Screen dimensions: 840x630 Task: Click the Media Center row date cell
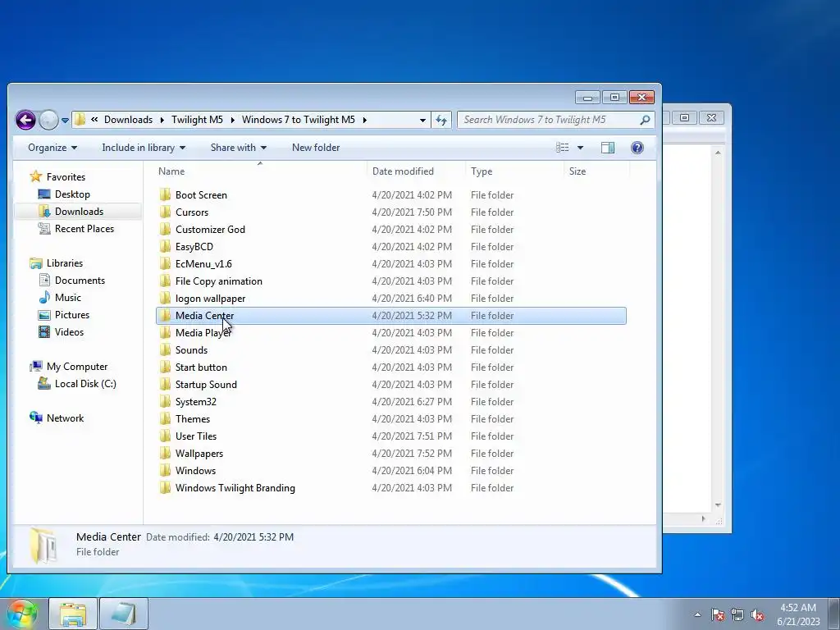coord(412,316)
